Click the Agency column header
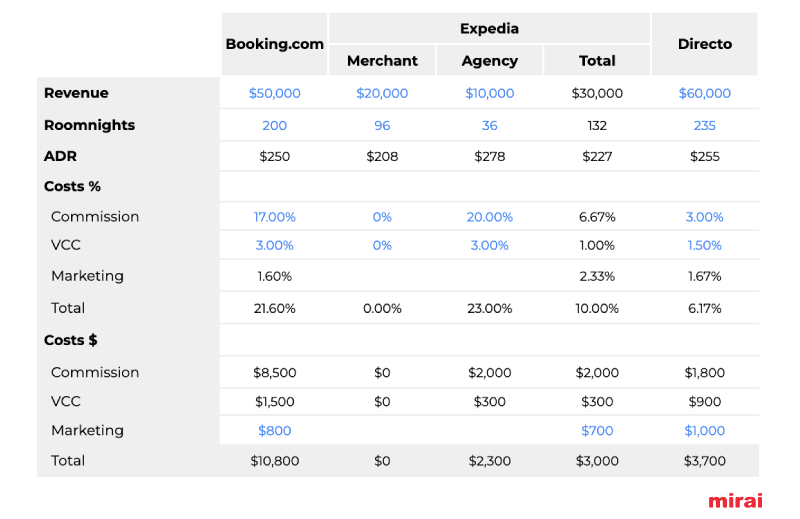 (489, 61)
